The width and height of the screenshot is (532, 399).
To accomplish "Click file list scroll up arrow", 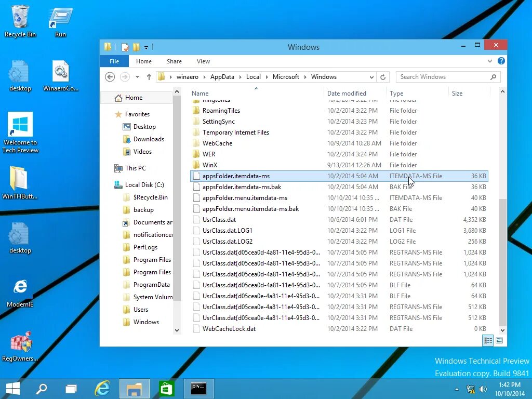I will pos(502,91).
